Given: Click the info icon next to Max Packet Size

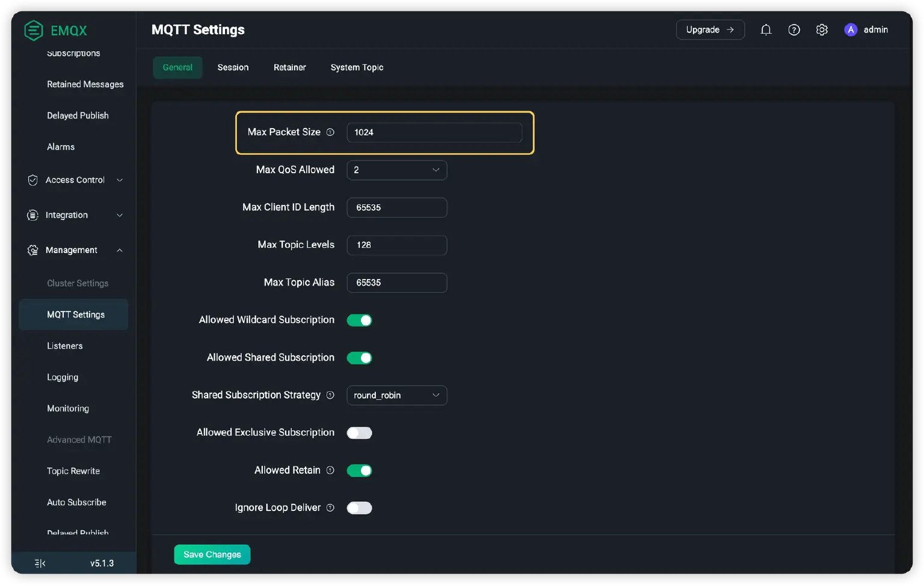Looking at the screenshot, I should [x=330, y=132].
